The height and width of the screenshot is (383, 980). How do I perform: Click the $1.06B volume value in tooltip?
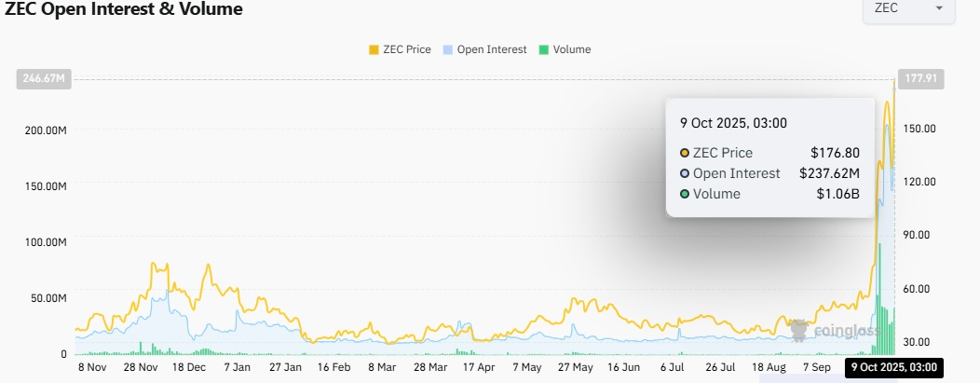tap(838, 194)
